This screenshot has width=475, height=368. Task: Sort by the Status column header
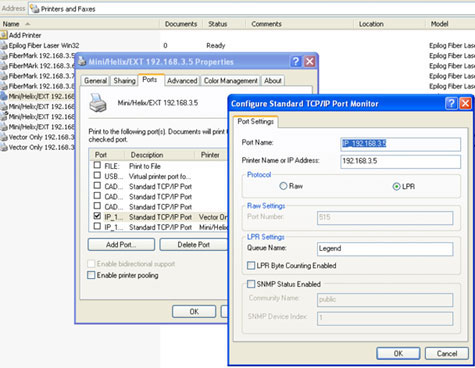click(224, 24)
